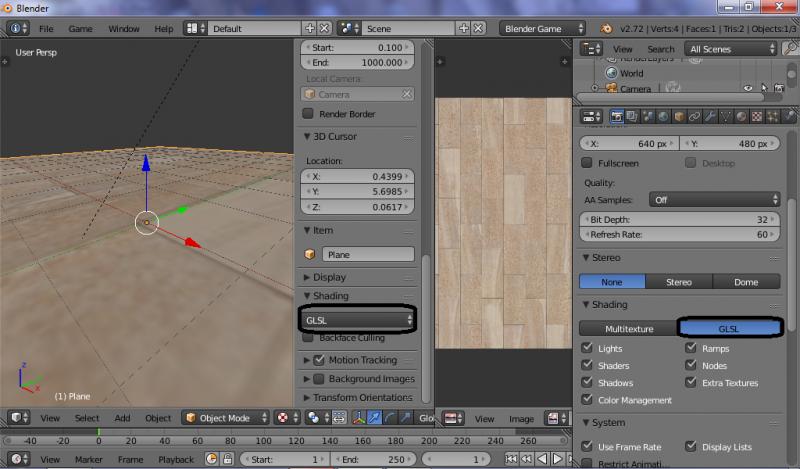800x469 pixels.
Task: Click the add screen layout plus icon
Action: click(310, 29)
